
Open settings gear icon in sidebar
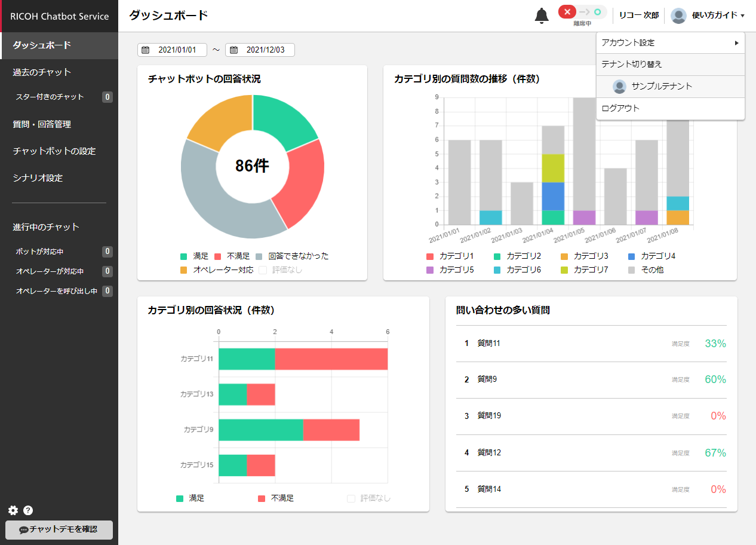coord(13,510)
